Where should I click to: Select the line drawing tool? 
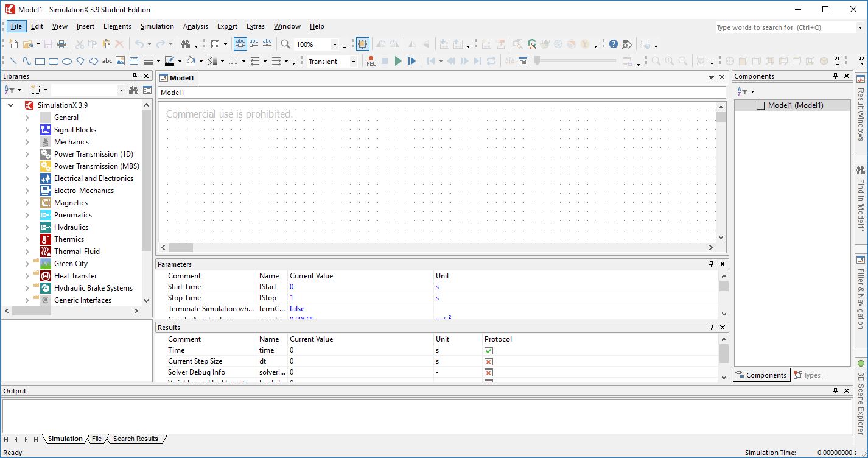13,61
